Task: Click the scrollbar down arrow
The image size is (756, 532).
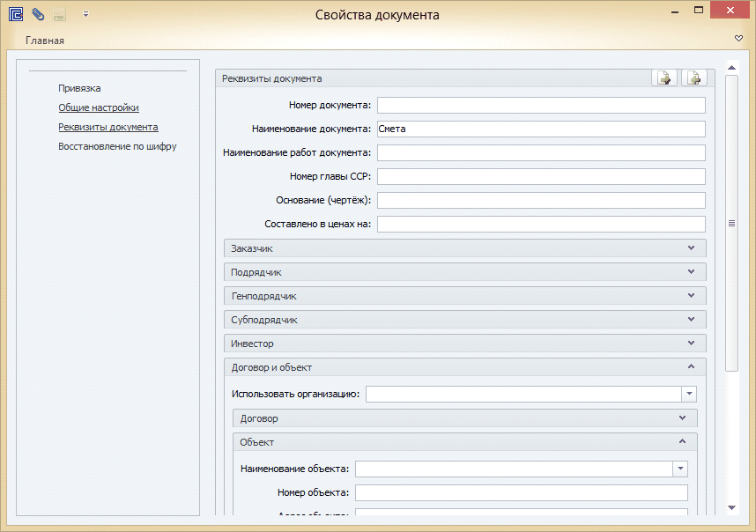Action: click(731, 507)
